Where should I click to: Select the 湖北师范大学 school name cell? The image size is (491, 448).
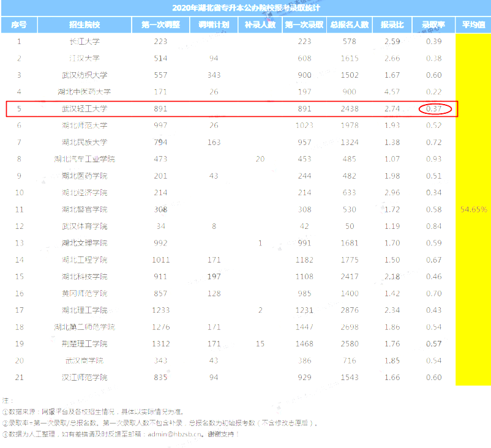click(x=84, y=125)
